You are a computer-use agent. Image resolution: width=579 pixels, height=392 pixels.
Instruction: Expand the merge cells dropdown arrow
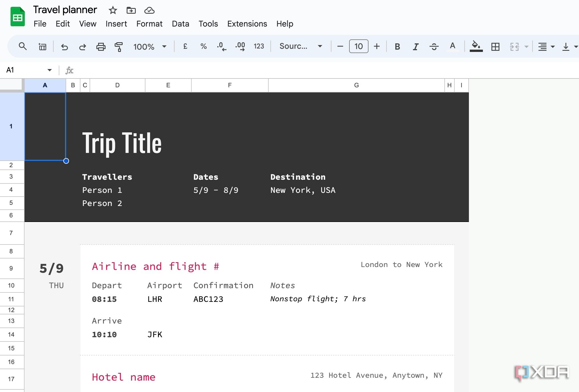(526, 47)
